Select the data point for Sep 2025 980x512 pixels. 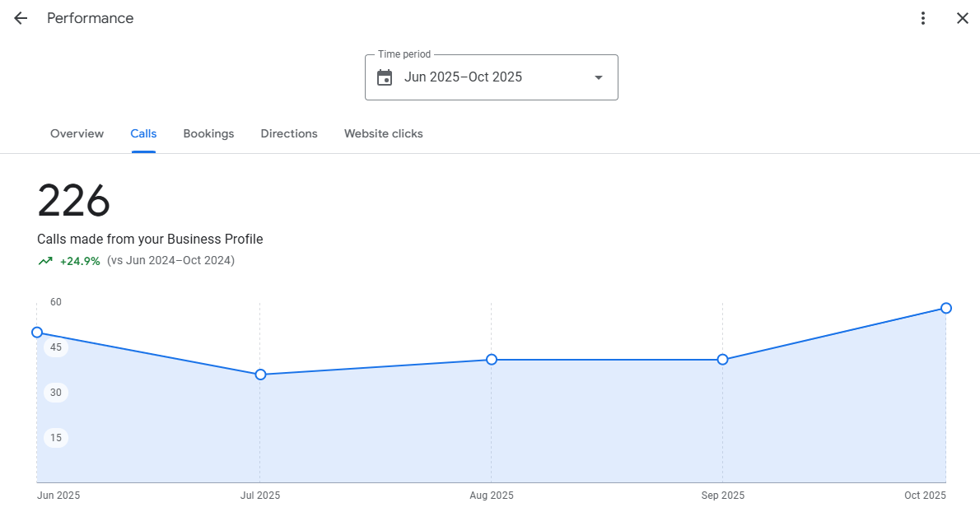(723, 360)
